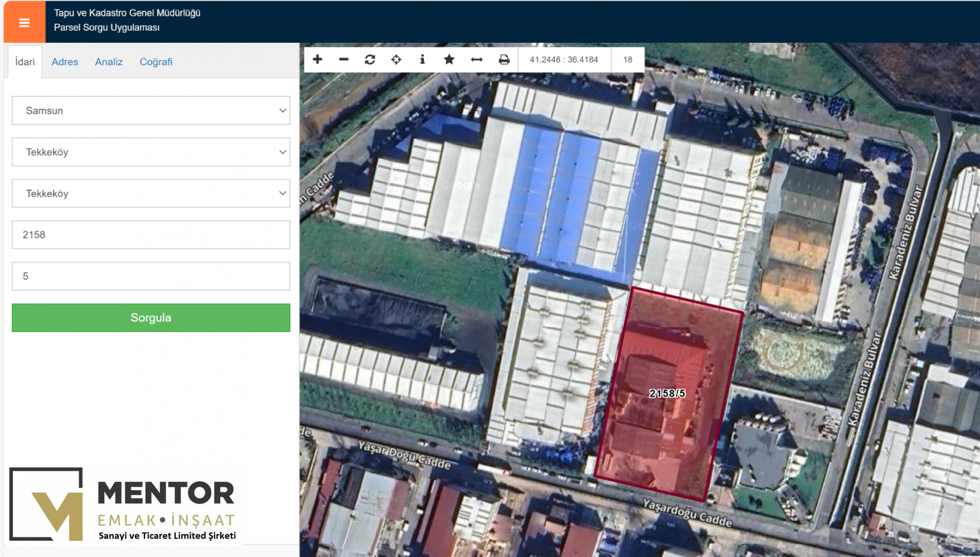980x557 pixels.
Task: Expand the second Tekkeköy neighborhood dropdown
Action: [x=151, y=193]
